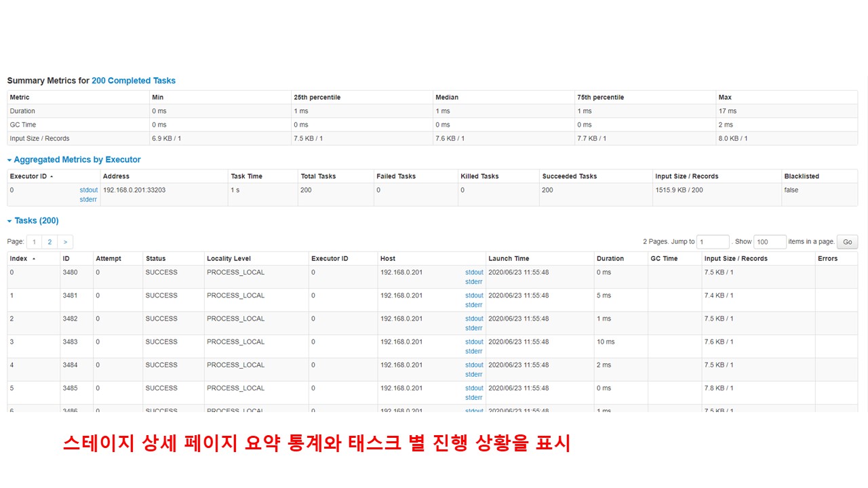This screenshot has height=488, width=868.
Task: Select the Max GC Time 2 ms
Action: tap(726, 125)
